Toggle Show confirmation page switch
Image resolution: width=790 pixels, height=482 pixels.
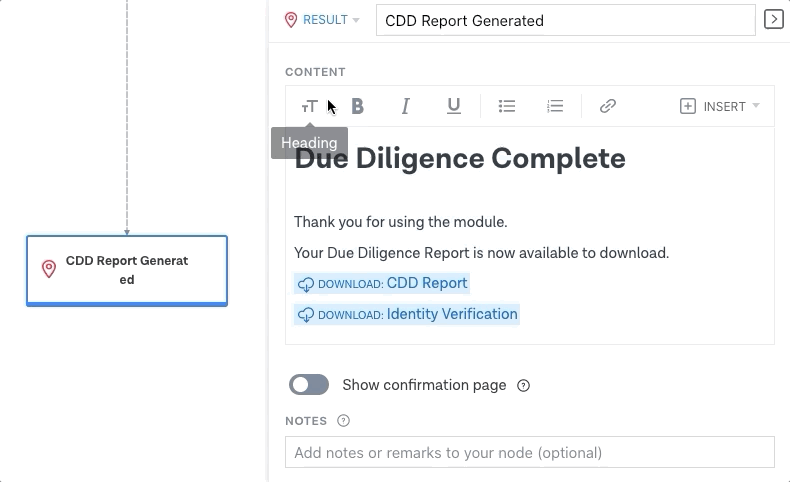tap(309, 385)
